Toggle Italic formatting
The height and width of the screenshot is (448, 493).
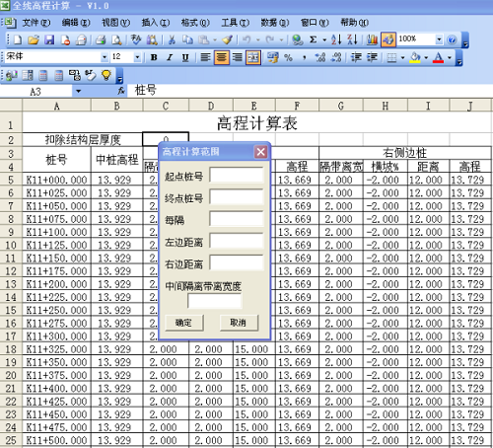pos(170,57)
